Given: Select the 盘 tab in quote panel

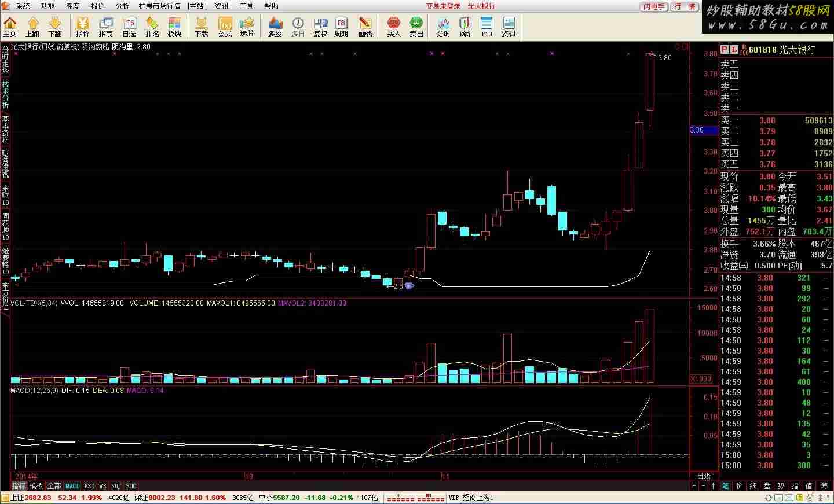Looking at the screenshot, I should [x=767, y=486].
